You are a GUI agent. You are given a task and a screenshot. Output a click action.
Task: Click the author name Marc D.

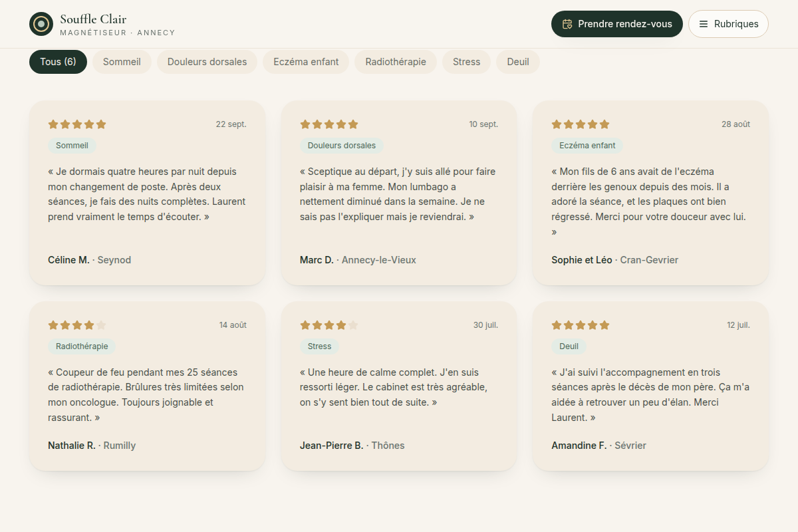click(317, 260)
